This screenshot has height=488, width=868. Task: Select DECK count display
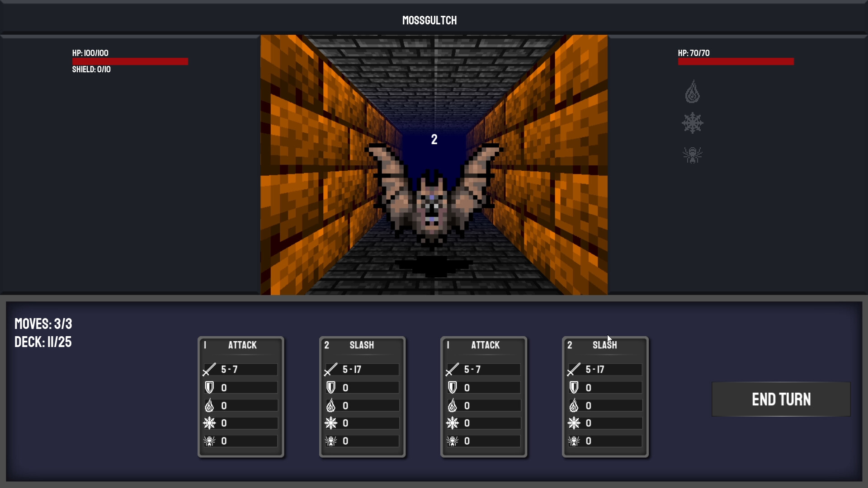click(42, 342)
